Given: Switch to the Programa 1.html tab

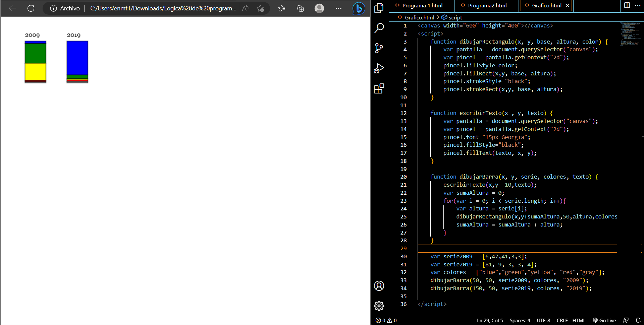Looking at the screenshot, I should click(x=422, y=5).
